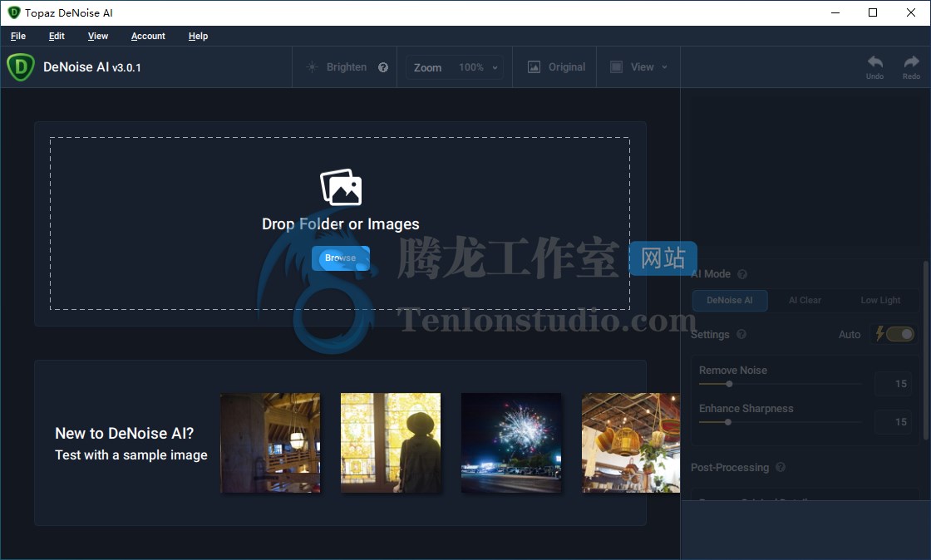931x560 pixels.
Task: Minimize the Topaz DeNoise AI window
Action: click(835, 12)
